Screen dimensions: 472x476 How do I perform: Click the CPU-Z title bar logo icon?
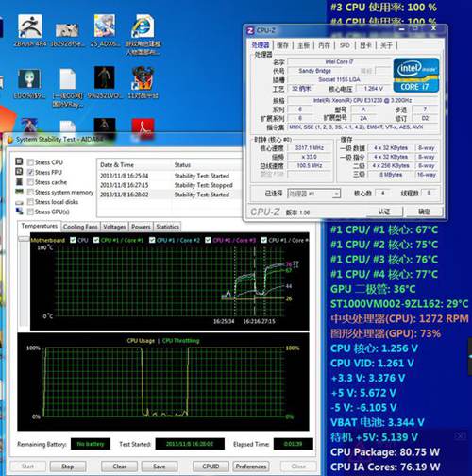[x=250, y=30]
